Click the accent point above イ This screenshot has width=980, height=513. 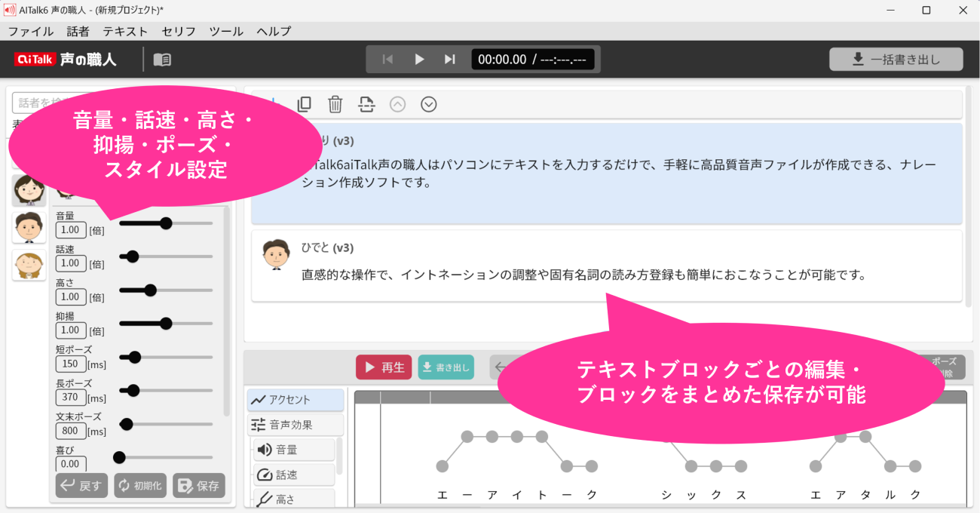click(516, 436)
